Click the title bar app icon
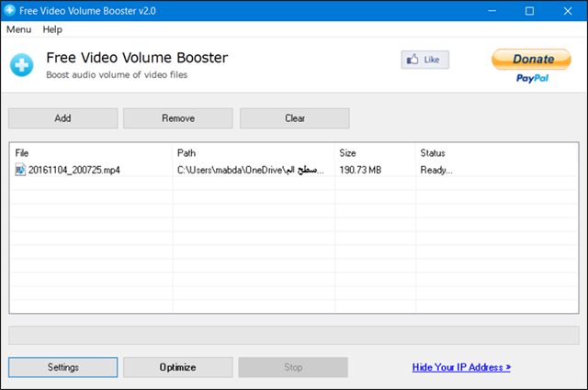Viewport: 588px width, 390px height. tap(9, 10)
